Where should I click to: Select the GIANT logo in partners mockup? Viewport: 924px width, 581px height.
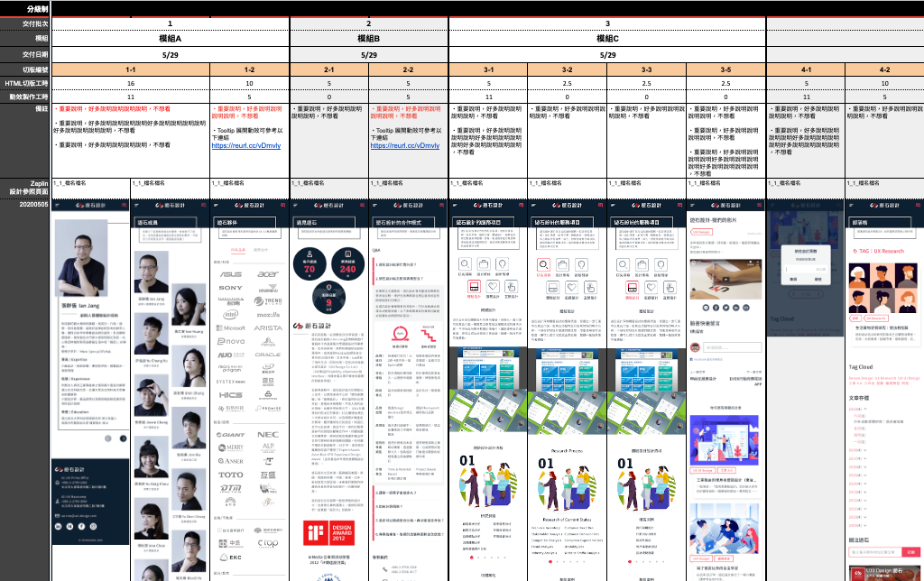coord(230,435)
